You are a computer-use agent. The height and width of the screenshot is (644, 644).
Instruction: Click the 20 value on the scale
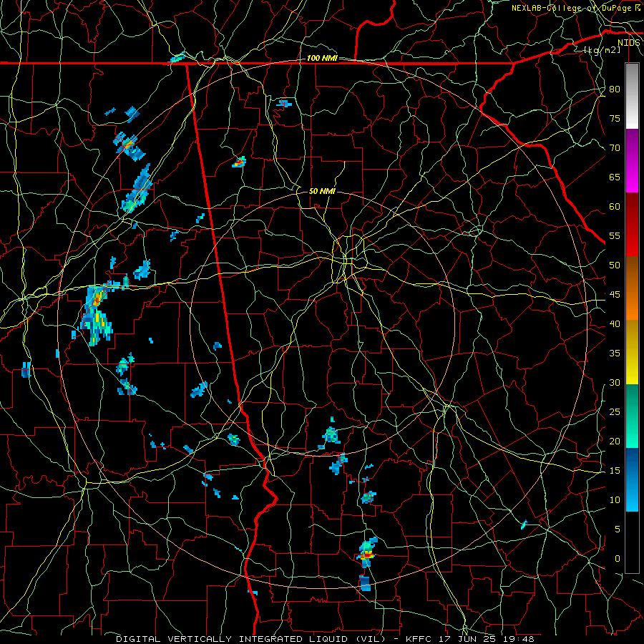click(615, 441)
